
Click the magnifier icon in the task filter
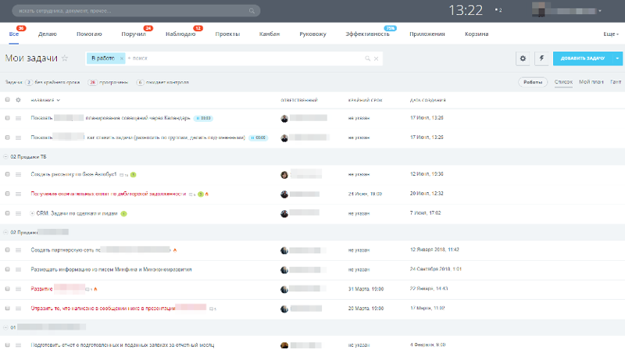coord(367,59)
